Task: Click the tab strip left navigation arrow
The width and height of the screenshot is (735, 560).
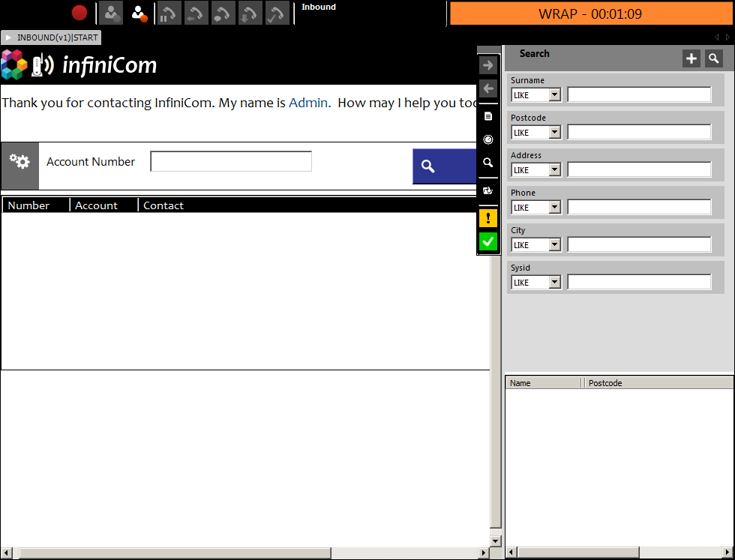Action: point(717,37)
